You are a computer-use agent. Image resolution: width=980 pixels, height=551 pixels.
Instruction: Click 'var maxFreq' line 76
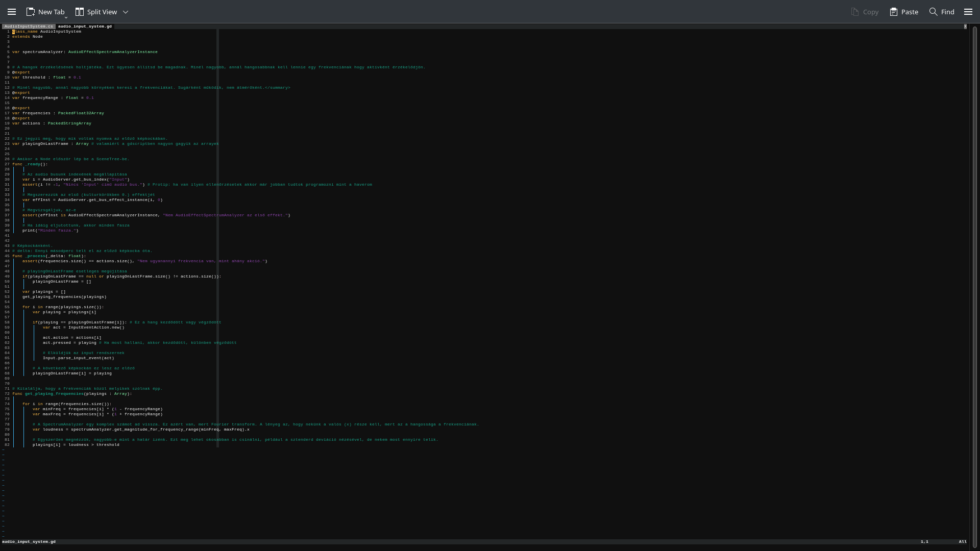click(x=97, y=414)
